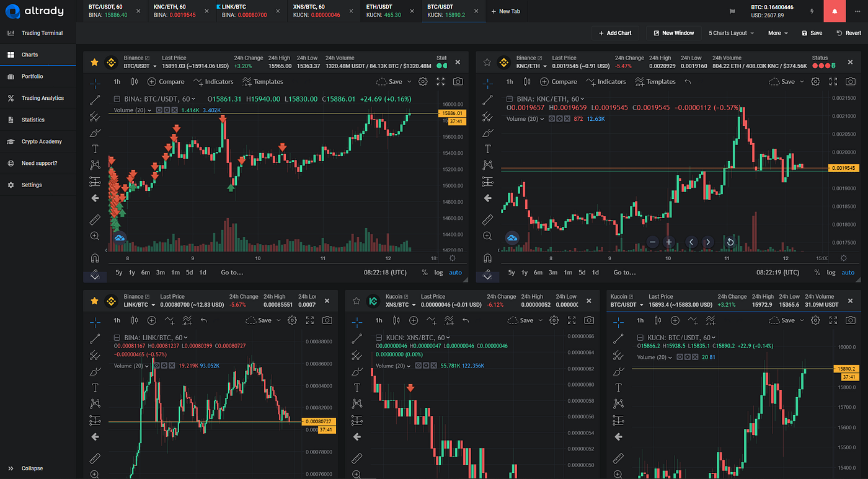The image size is (868, 479).
Task: Select the text annotation tool
Action: (95, 149)
